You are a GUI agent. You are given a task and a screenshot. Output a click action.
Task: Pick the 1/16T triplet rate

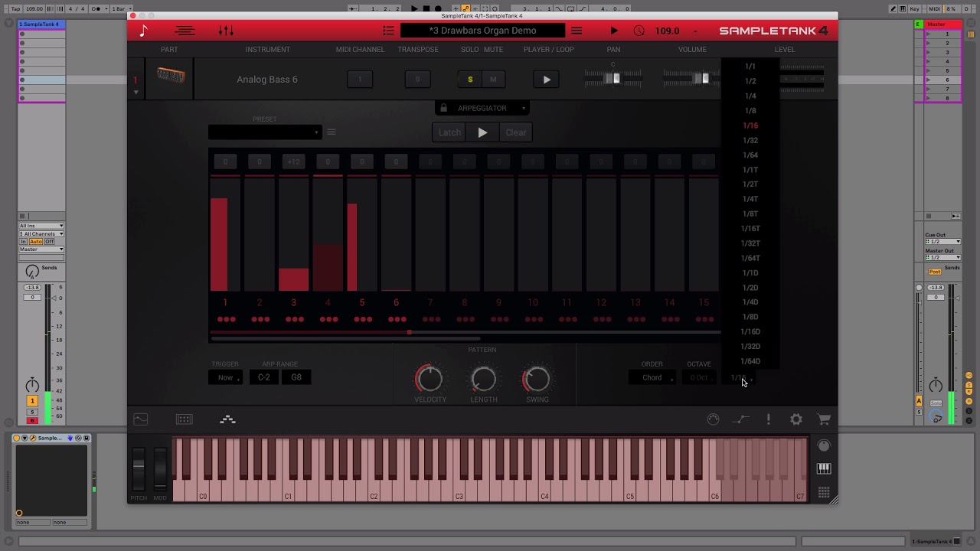[x=750, y=229]
